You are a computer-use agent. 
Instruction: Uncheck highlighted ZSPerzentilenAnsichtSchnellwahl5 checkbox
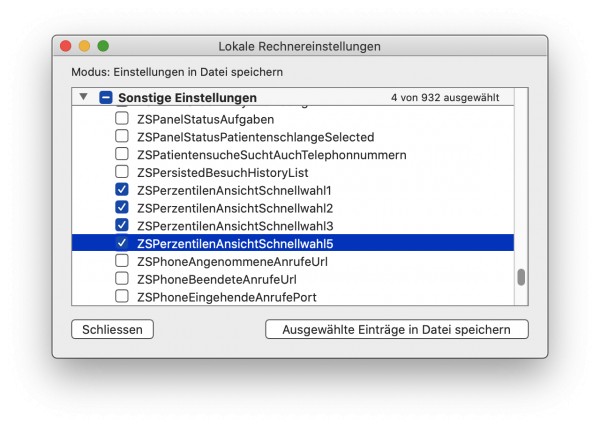(x=122, y=243)
